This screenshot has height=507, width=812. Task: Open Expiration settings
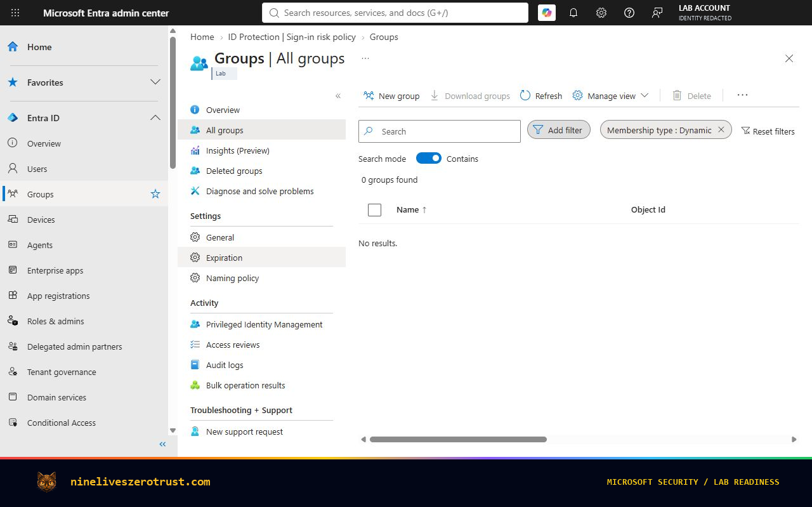(x=261, y=258)
